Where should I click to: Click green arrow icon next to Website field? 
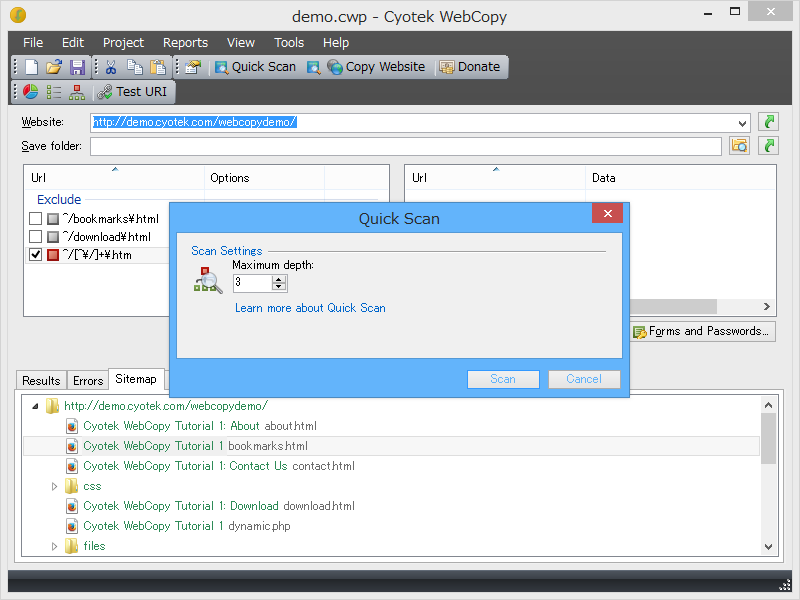768,122
